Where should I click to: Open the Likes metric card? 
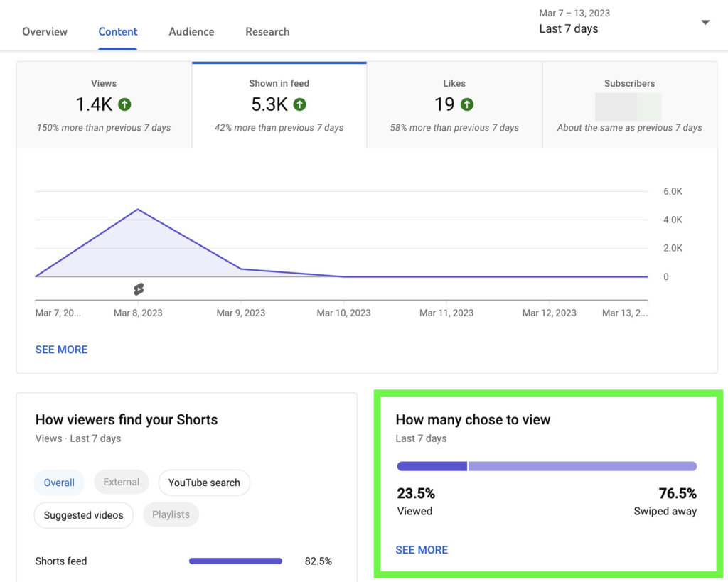tap(454, 104)
